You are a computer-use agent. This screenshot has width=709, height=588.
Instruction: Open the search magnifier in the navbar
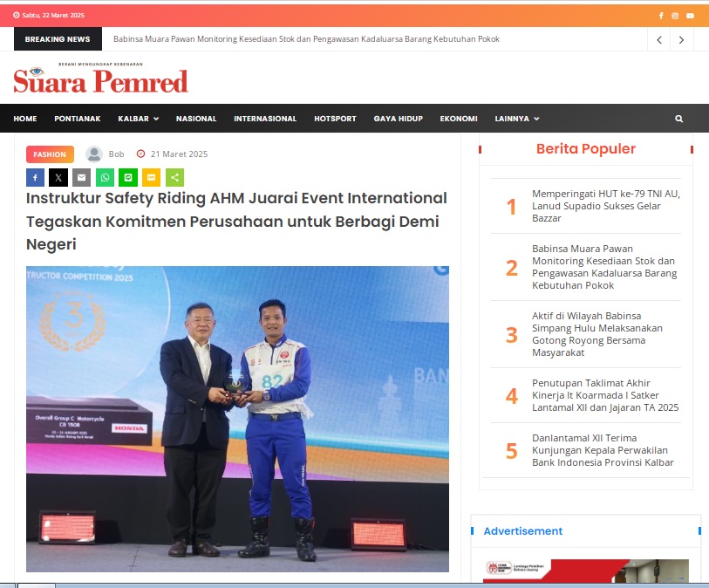coord(678,119)
